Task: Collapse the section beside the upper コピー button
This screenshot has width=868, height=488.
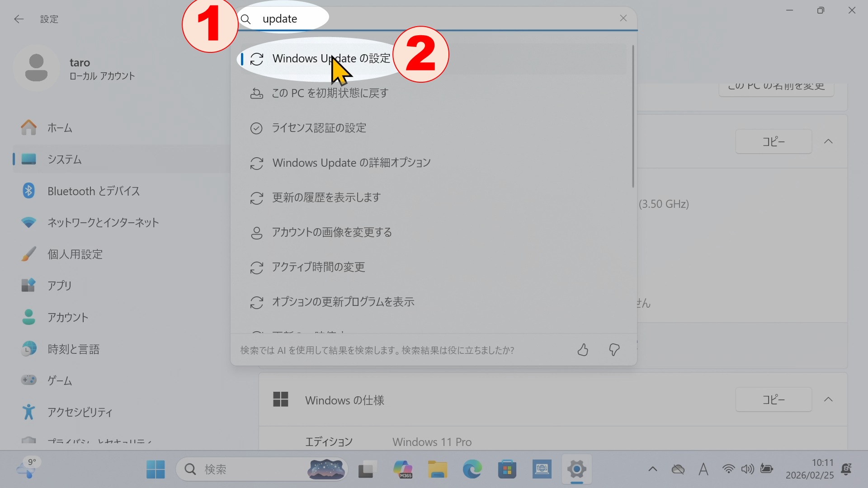Action: (x=829, y=141)
